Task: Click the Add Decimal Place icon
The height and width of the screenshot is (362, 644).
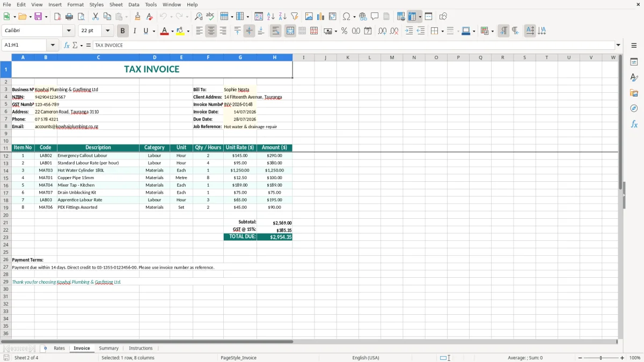Action: coord(383,31)
